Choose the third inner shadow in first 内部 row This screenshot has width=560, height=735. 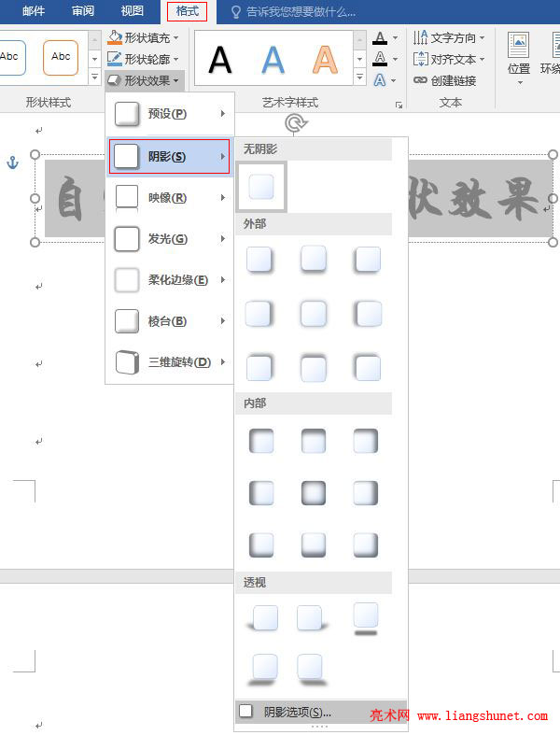pos(366,441)
